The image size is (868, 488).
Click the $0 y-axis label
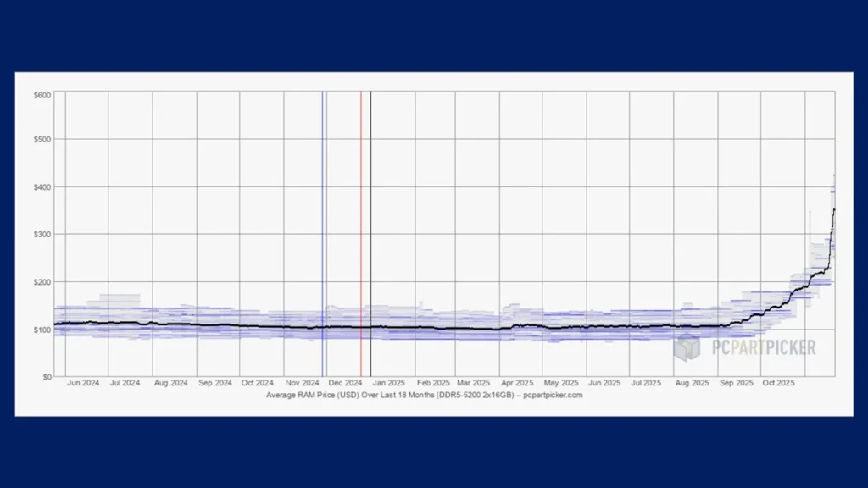pos(46,376)
